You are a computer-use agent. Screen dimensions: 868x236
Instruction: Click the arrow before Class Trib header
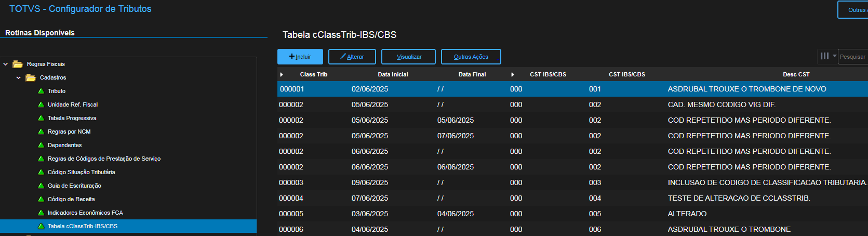click(282, 75)
